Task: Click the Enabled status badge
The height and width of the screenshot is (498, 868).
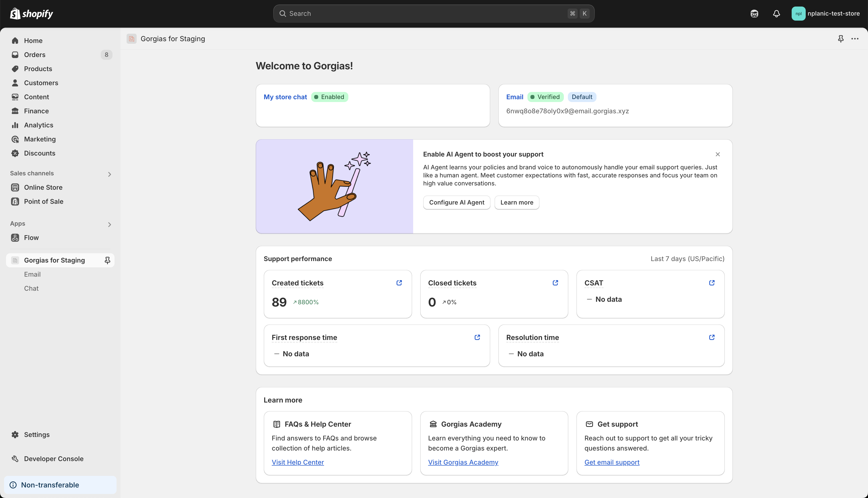Action: click(330, 97)
